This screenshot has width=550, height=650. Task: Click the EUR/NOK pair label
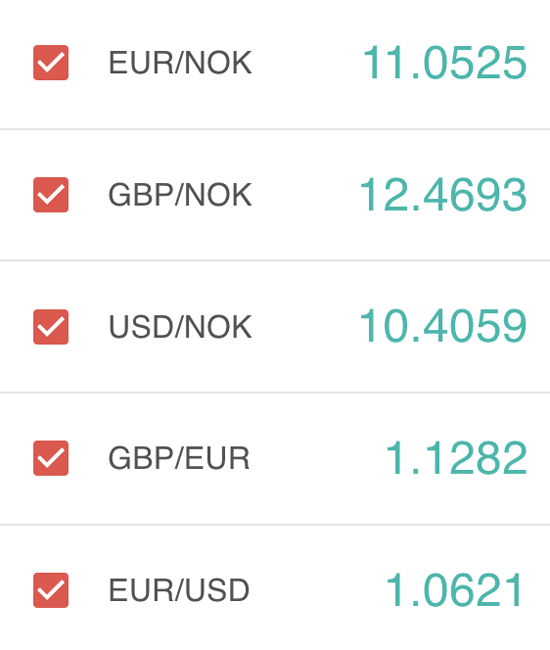180,63
